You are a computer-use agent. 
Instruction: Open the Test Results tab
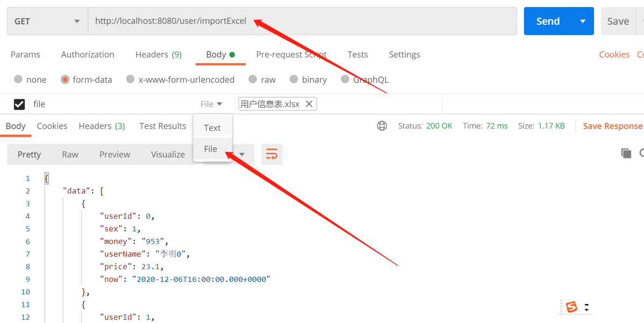pos(162,125)
